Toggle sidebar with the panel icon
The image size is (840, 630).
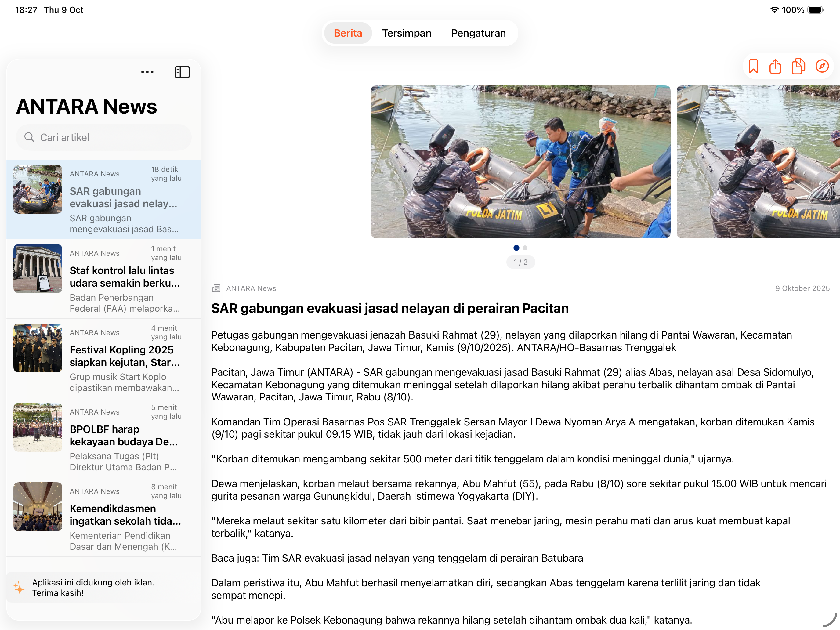point(182,72)
